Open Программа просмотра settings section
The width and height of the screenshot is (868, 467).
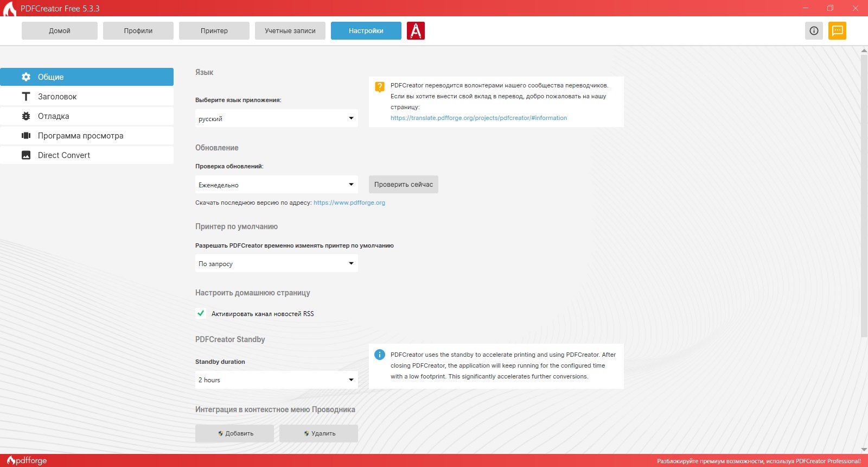pos(87,136)
